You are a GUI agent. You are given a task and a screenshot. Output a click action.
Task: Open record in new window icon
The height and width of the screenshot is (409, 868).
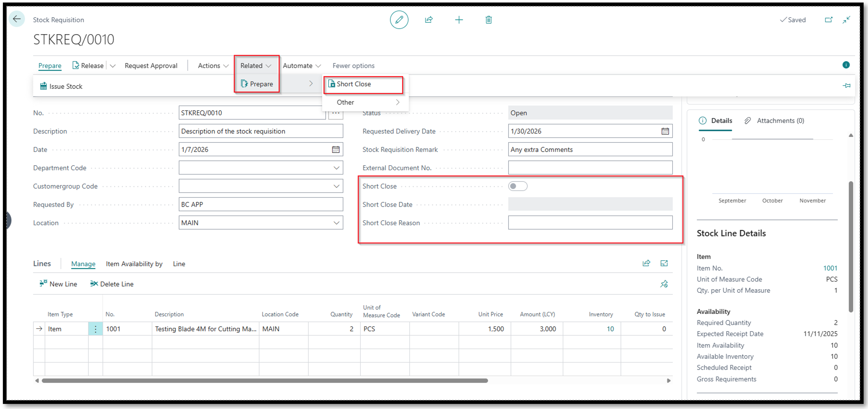tap(828, 20)
